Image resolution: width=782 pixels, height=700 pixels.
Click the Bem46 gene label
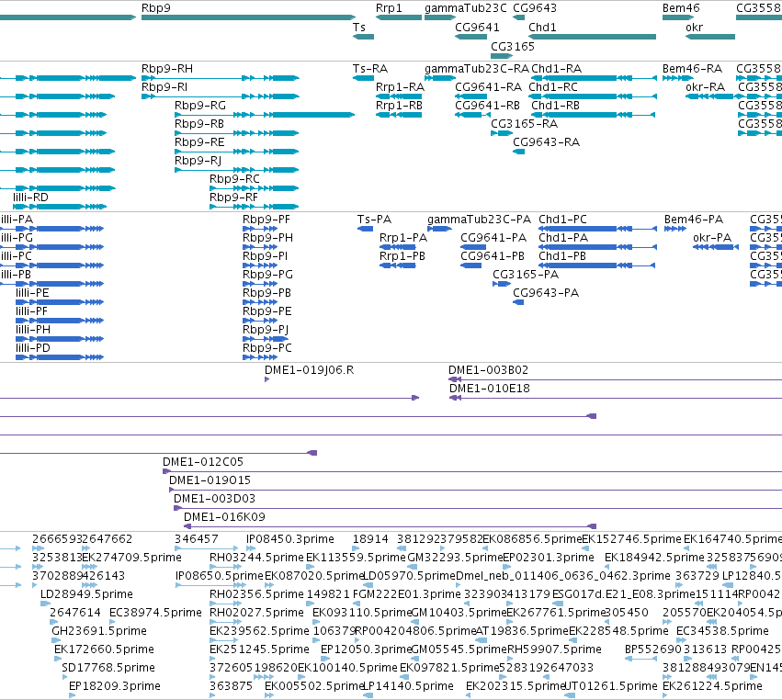coord(681,8)
